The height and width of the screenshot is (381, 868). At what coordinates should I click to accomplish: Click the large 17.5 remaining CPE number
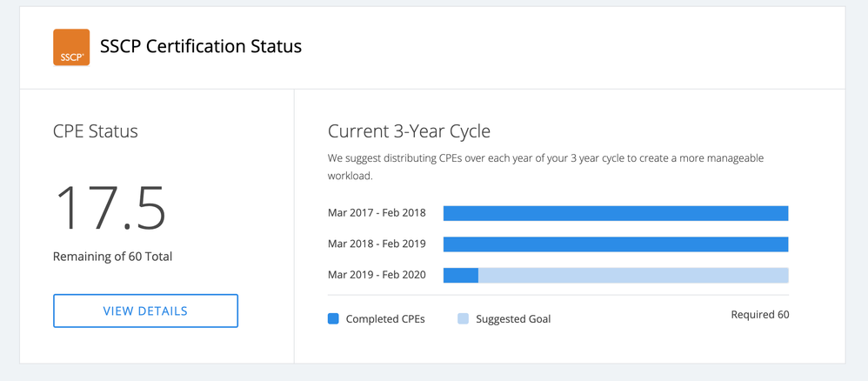click(110, 207)
